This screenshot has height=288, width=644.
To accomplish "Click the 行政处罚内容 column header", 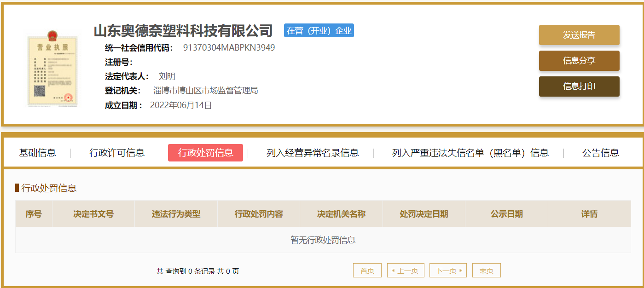I will (x=259, y=214).
